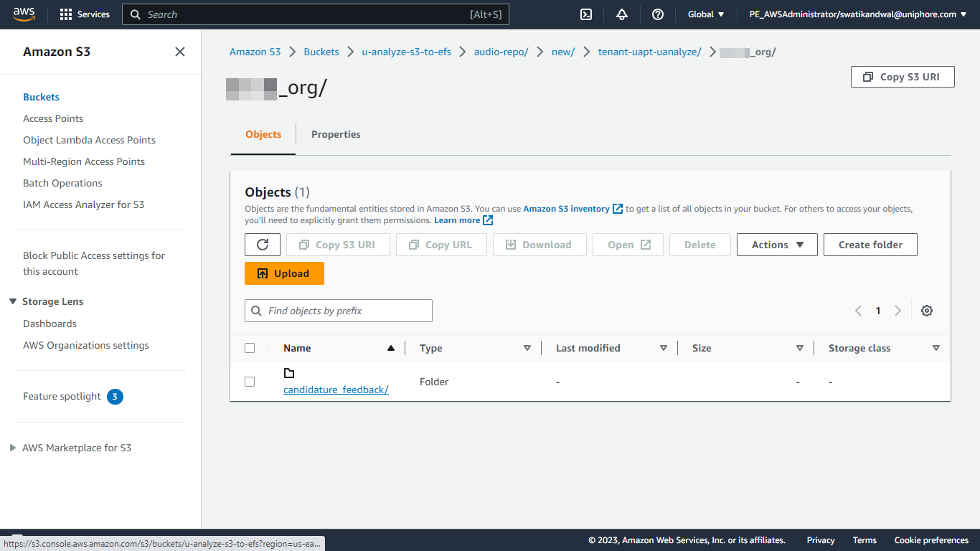Viewport: 980px width, 551px height.
Task: Go to next page of objects
Action: [897, 311]
